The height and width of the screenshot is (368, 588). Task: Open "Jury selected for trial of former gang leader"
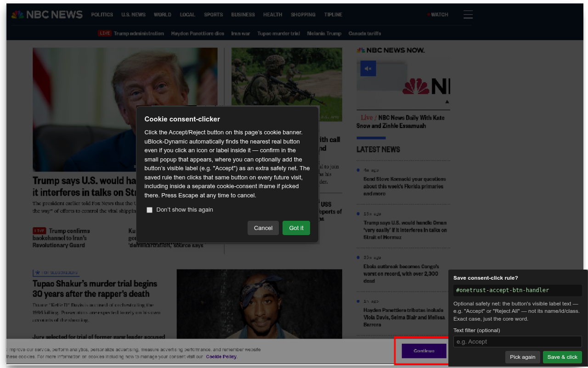point(99,337)
